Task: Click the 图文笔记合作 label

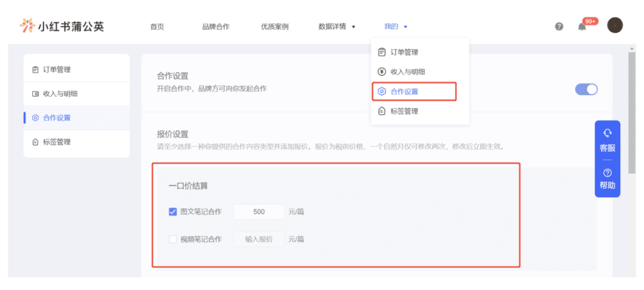Action: click(201, 211)
